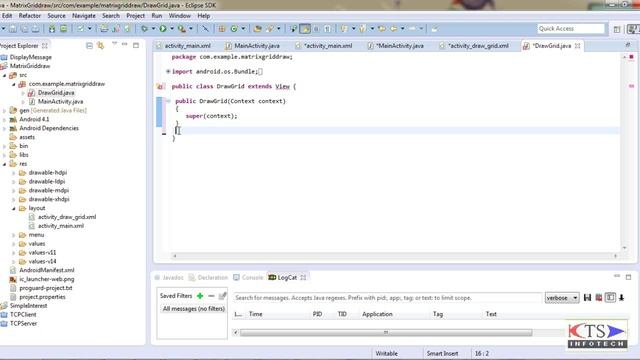Switch to the Declaration tab
Viewport: 640px width, 360px height.
(208, 277)
